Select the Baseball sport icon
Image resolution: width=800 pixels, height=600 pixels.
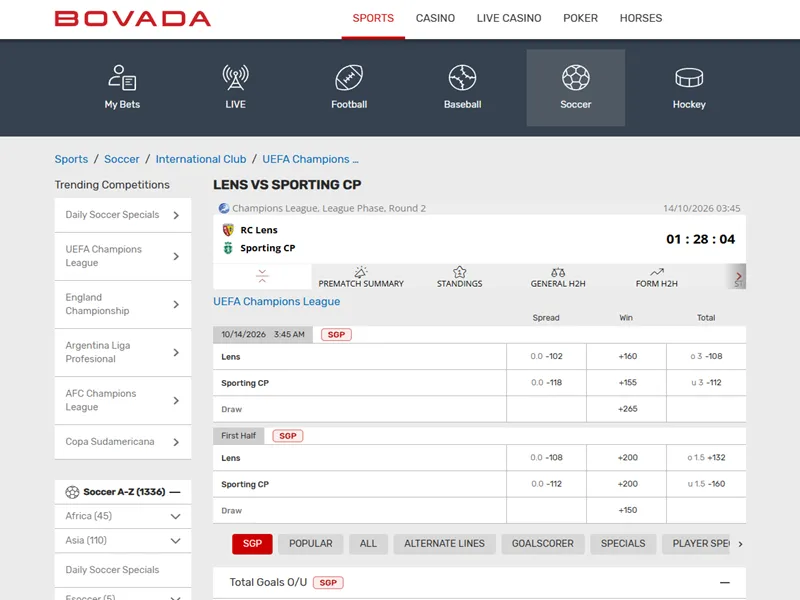tap(462, 77)
